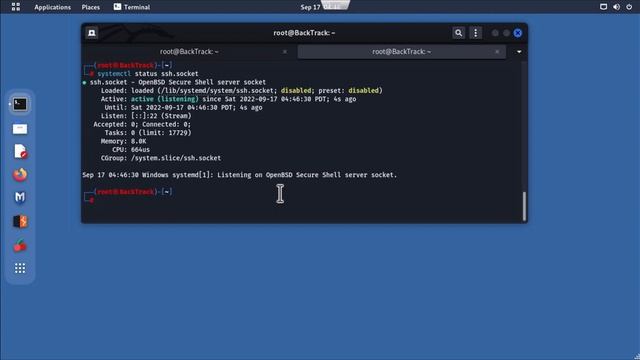Close the terminal window
The image size is (640, 360).
[518, 33]
